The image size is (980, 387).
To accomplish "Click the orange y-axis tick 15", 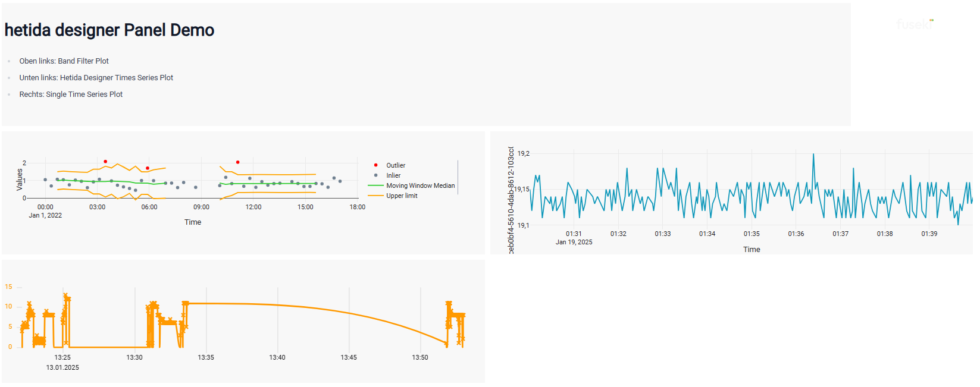I will 8,287.
